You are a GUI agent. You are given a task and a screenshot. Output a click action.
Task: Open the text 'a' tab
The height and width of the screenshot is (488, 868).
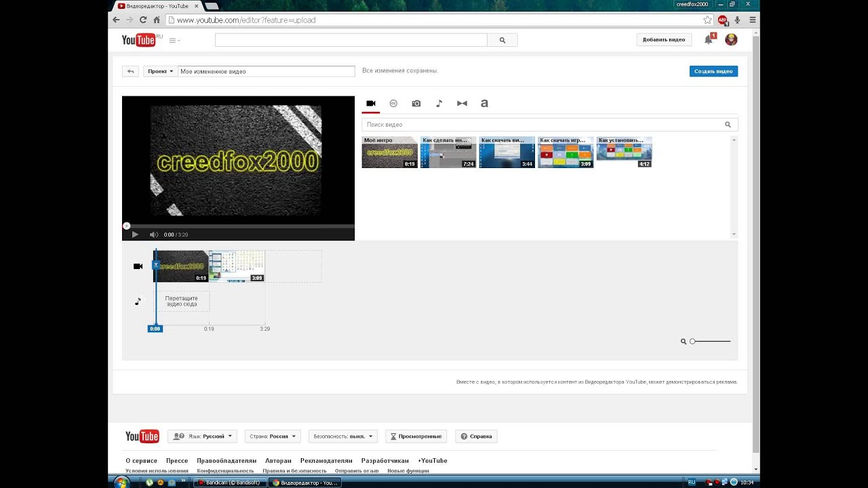(x=484, y=104)
